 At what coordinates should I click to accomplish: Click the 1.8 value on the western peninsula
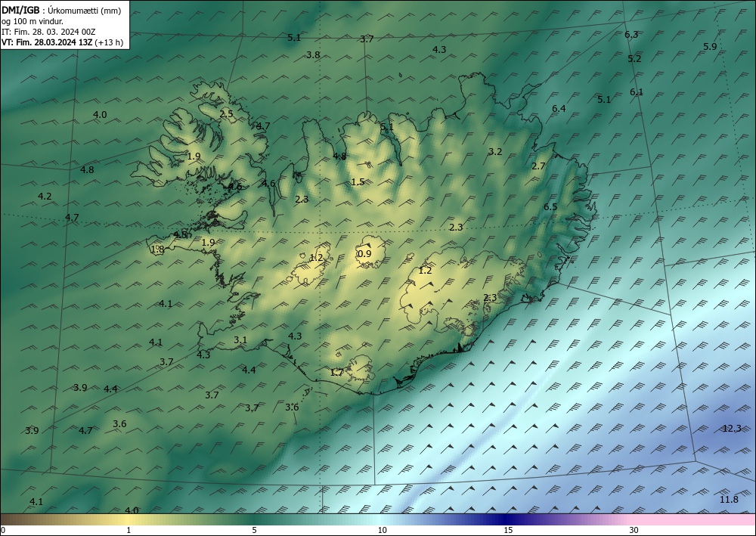coord(158,249)
